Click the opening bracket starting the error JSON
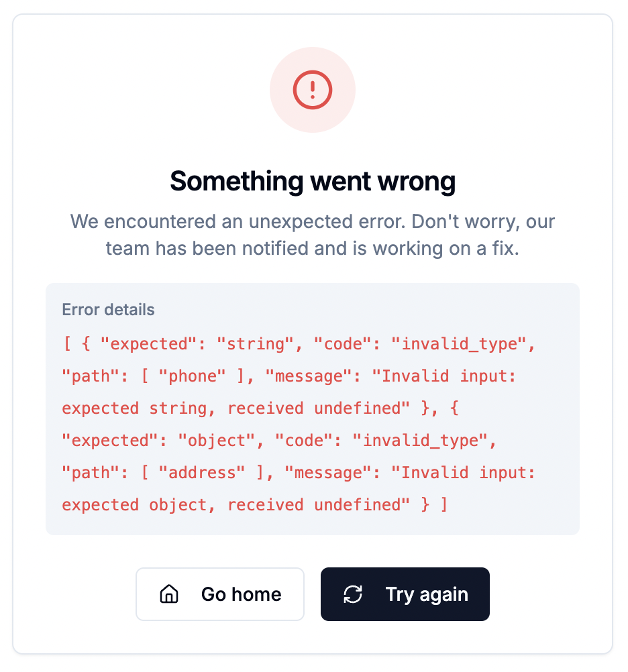This screenshot has height=672, width=628. [x=67, y=344]
